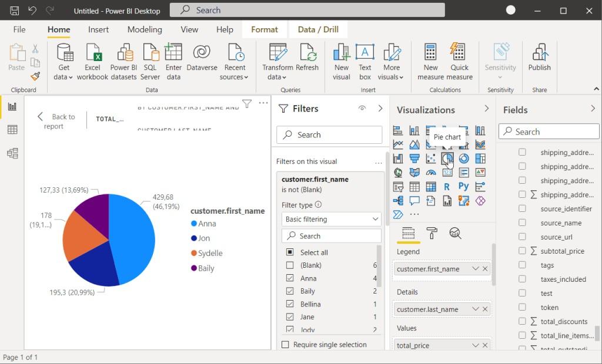Open the Basic filtering type dropdown
The width and height of the screenshot is (602, 364).
pos(332,219)
